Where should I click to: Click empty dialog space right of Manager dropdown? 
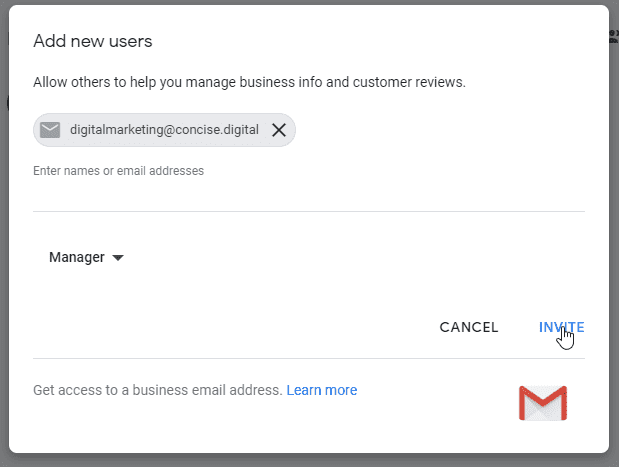click(350, 258)
